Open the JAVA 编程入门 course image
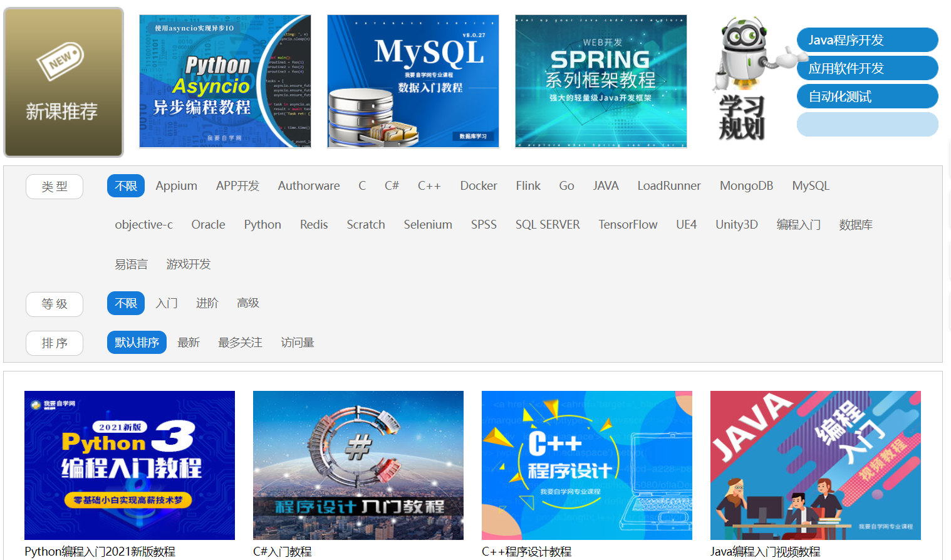951x560 pixels. coord(816,465)
